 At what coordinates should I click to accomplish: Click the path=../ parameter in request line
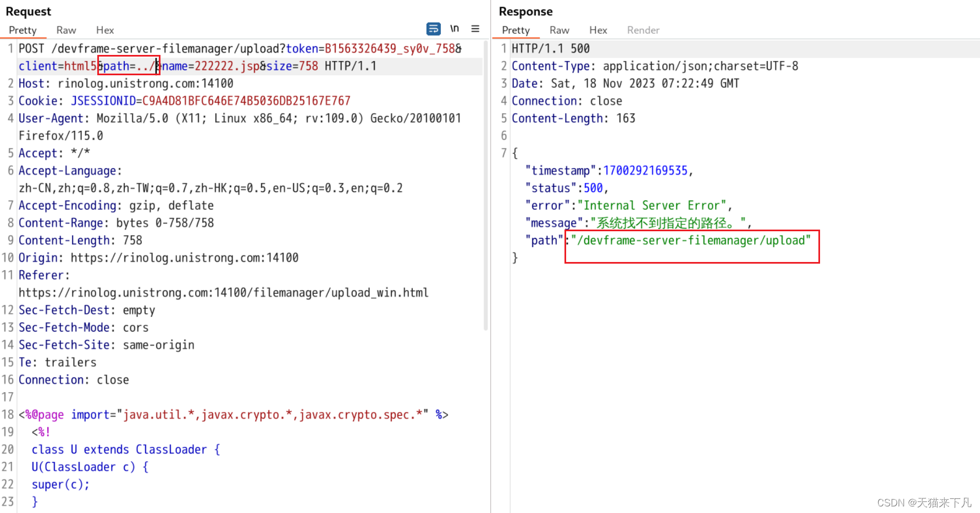pos(129,66)
